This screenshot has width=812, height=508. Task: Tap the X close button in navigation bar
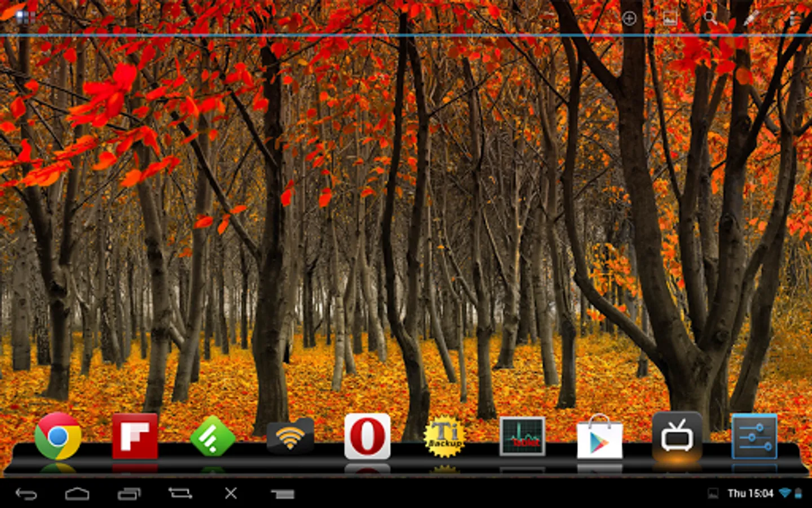pyautogui.click(x=231, y=493)
